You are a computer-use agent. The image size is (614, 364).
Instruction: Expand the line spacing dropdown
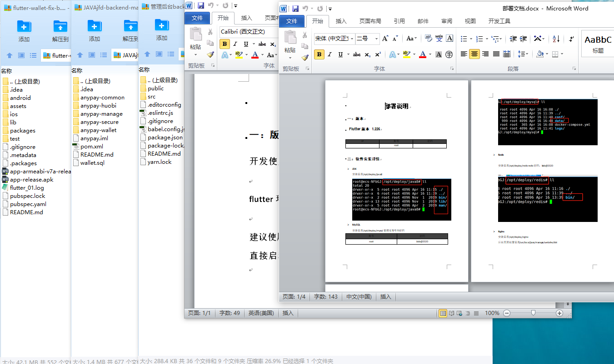526,54
